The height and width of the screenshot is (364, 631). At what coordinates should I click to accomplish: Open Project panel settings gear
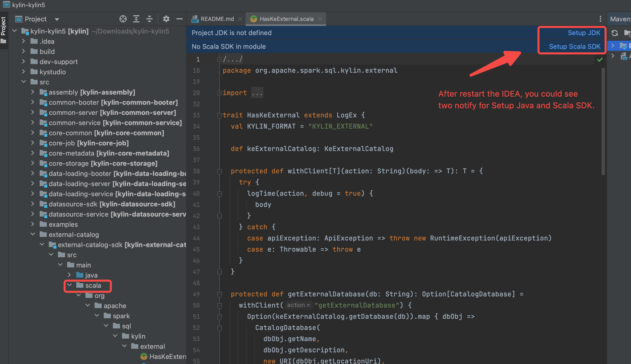point(166,19)
